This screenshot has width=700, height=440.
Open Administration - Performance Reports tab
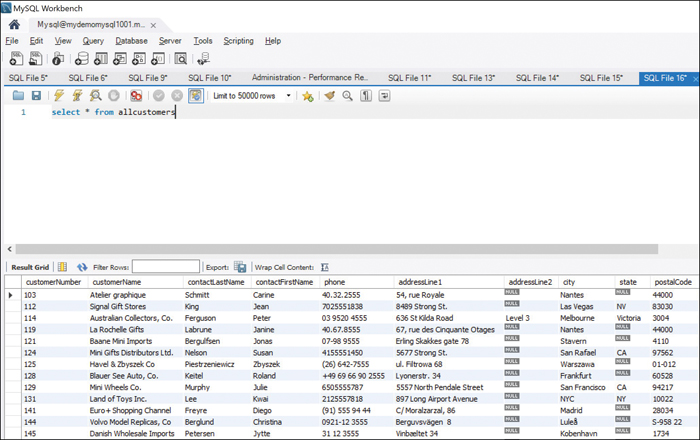pyautogui.click(x=310, y=78)
